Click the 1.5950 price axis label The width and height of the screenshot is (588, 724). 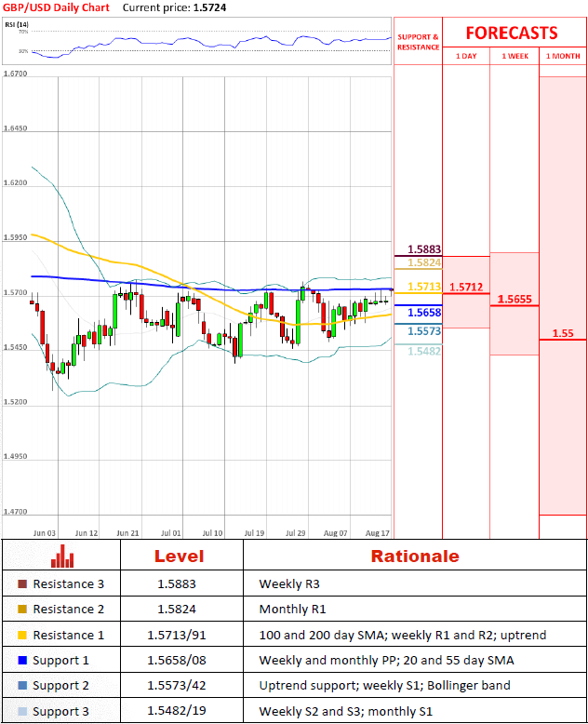(15, 237)
